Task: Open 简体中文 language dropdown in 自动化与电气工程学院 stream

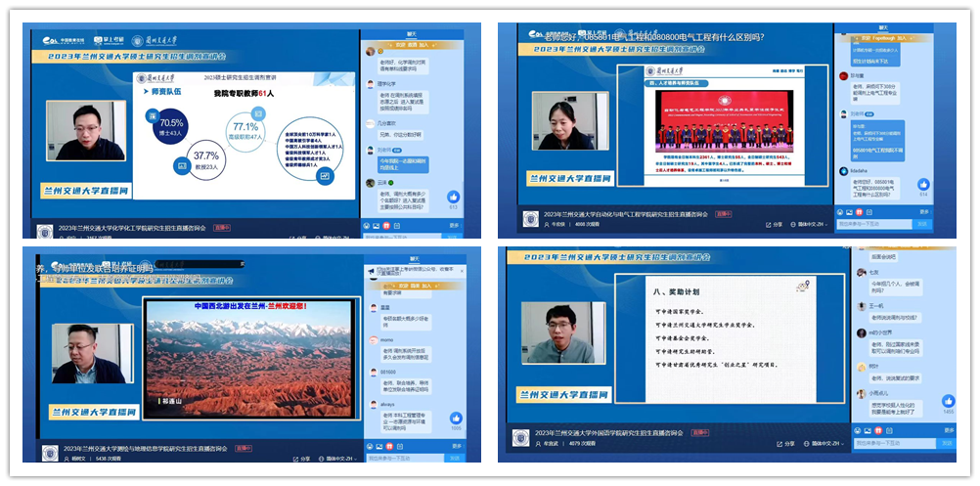Action: (x=811, y=225)
